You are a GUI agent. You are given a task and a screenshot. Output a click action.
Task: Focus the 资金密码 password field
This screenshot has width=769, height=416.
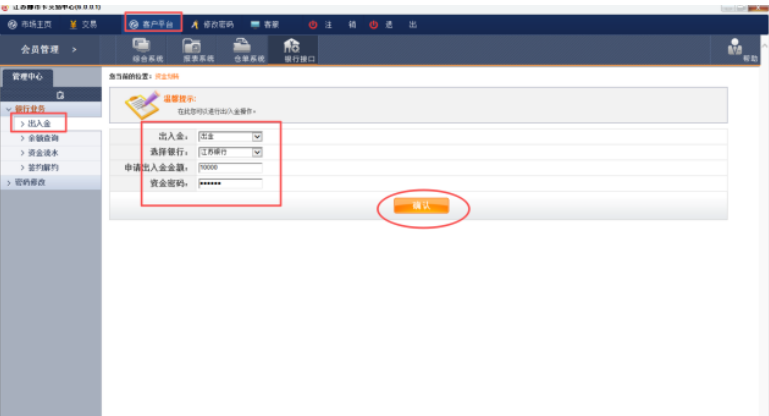tap(229, 184)
